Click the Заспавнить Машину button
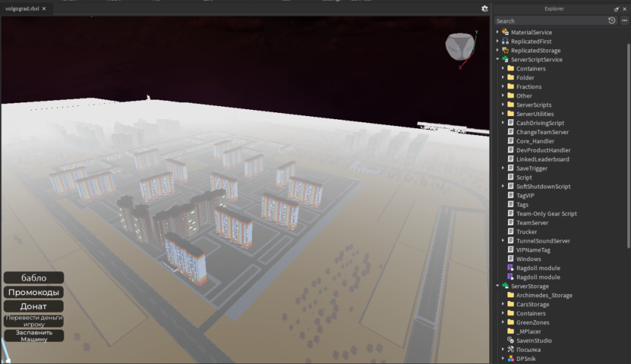 coord(34,336)
